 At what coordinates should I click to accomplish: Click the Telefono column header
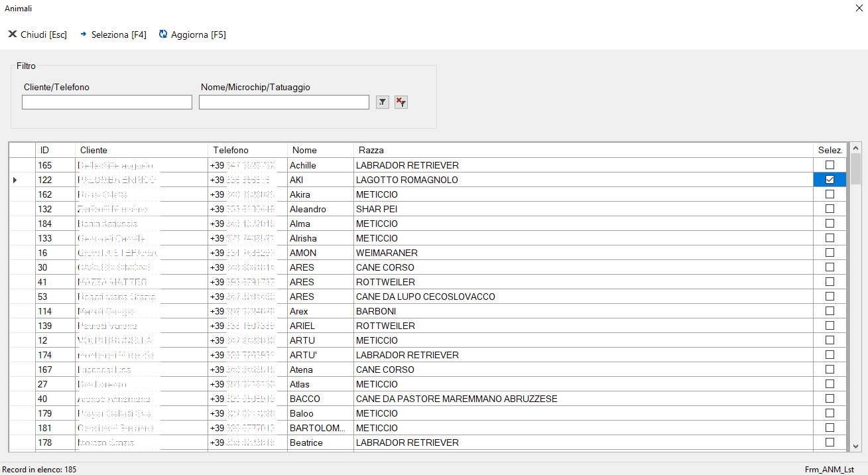tap(247, 150)
